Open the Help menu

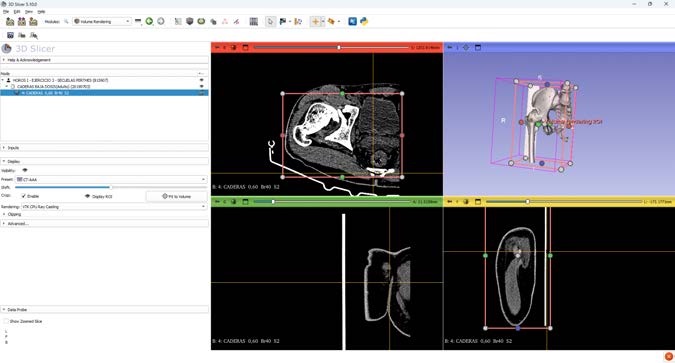(x=41, y=12)
